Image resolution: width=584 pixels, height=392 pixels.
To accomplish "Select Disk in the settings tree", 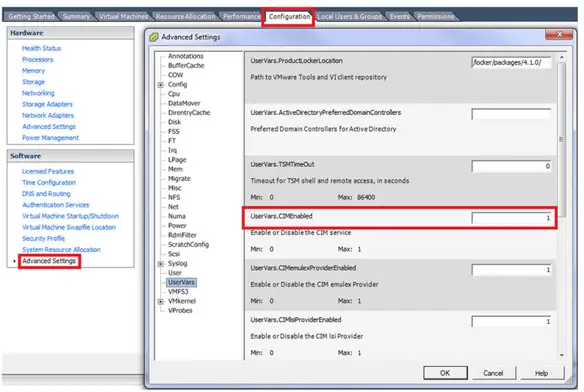I will click(174, 122).
